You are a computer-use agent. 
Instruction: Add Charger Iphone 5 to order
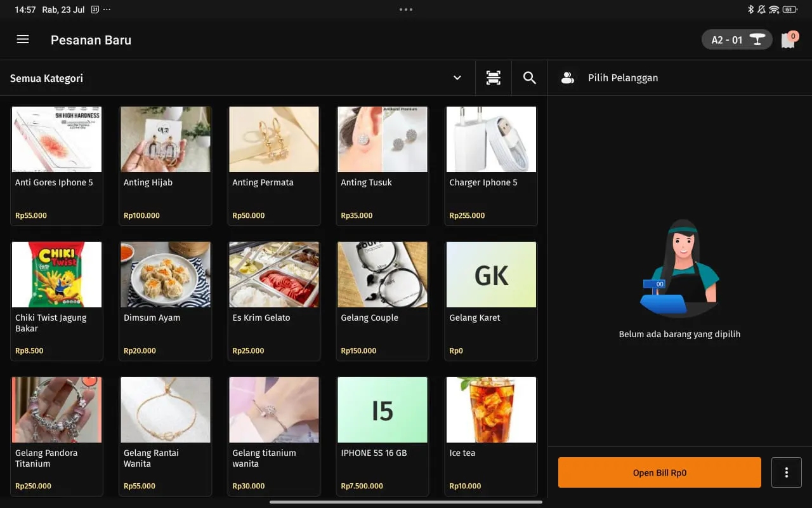point(491,165)
